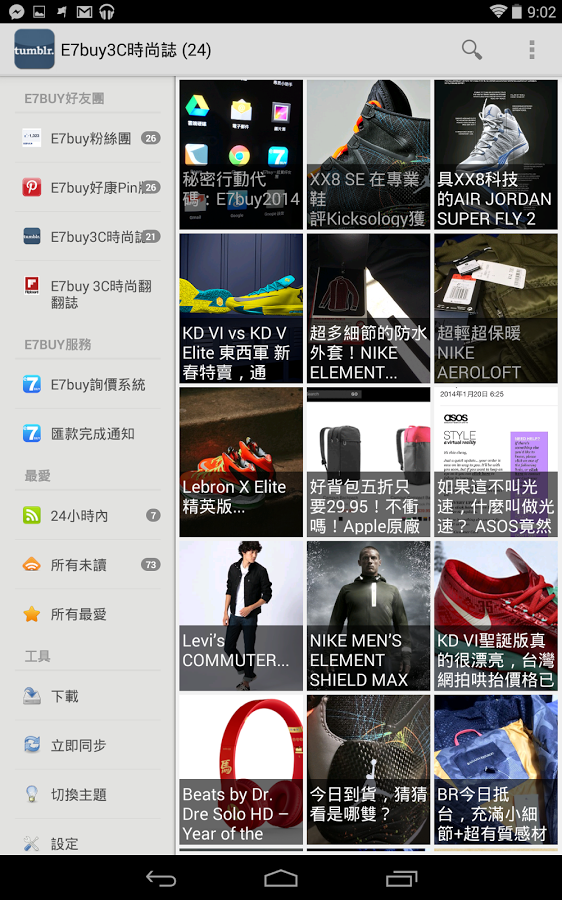
Task: Open the Beats by Dr. Dre Solo HD article
Action: [x=241, y=770]
